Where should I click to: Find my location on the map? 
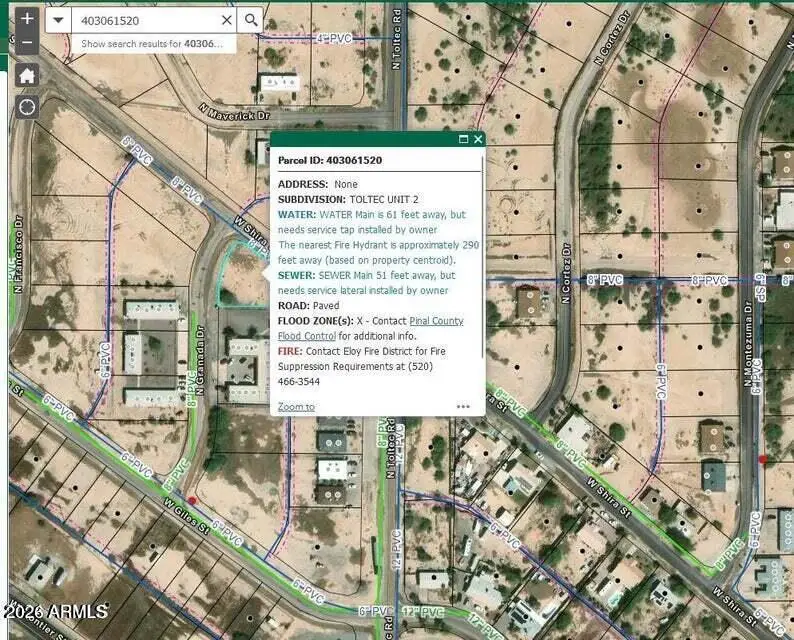coord(27,107)
